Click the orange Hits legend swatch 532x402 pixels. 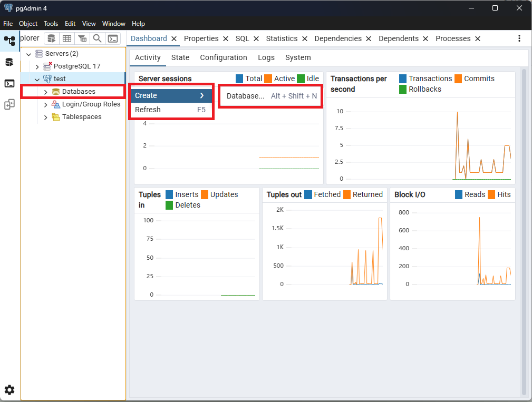click(491, 194)
